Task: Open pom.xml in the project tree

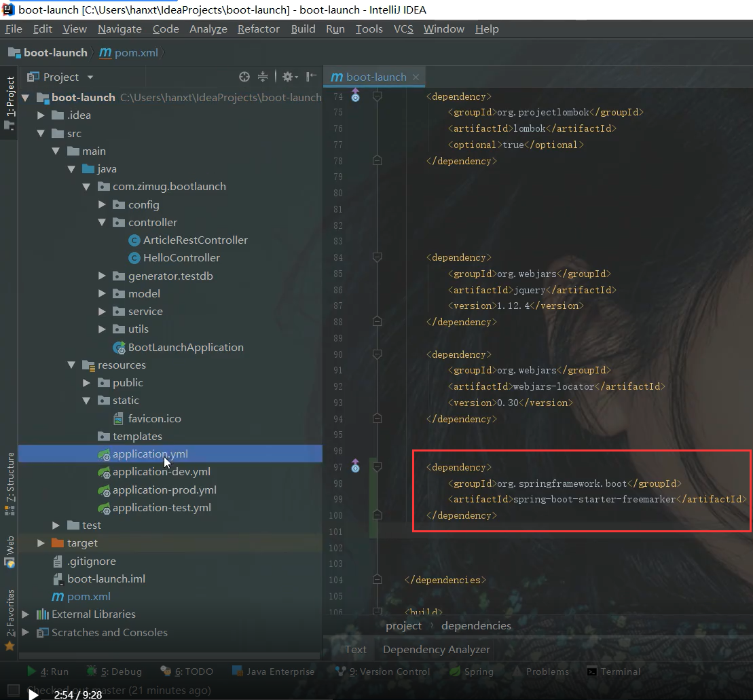Action: pos(88,597)
